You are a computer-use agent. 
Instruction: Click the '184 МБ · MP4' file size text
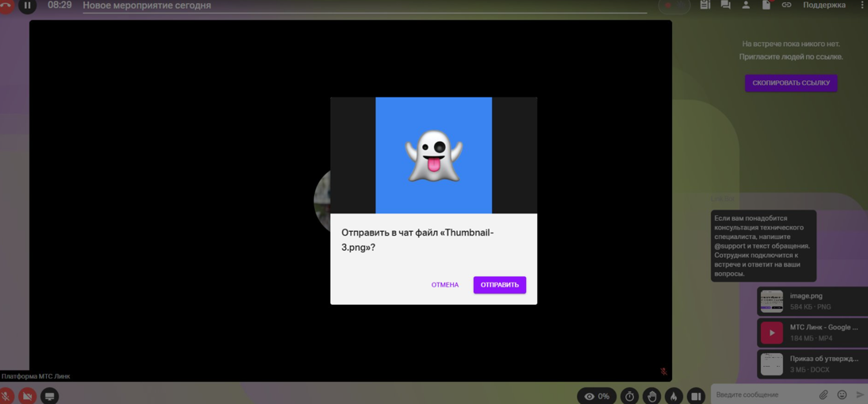tap(811, 338)
